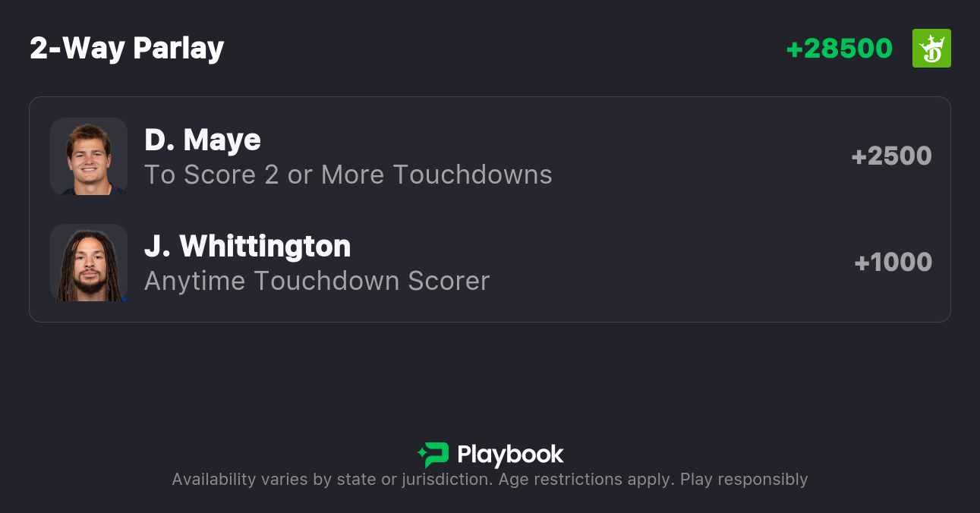Click the J. Whittington player name

click(247, 246)
